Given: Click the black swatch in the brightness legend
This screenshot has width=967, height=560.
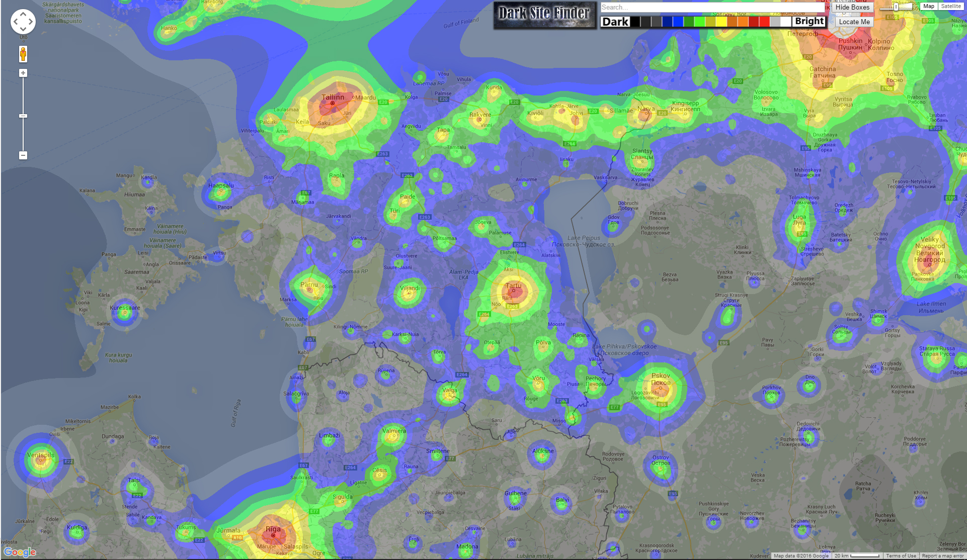Looking at the screenshot, I should (x=635, y=22).
